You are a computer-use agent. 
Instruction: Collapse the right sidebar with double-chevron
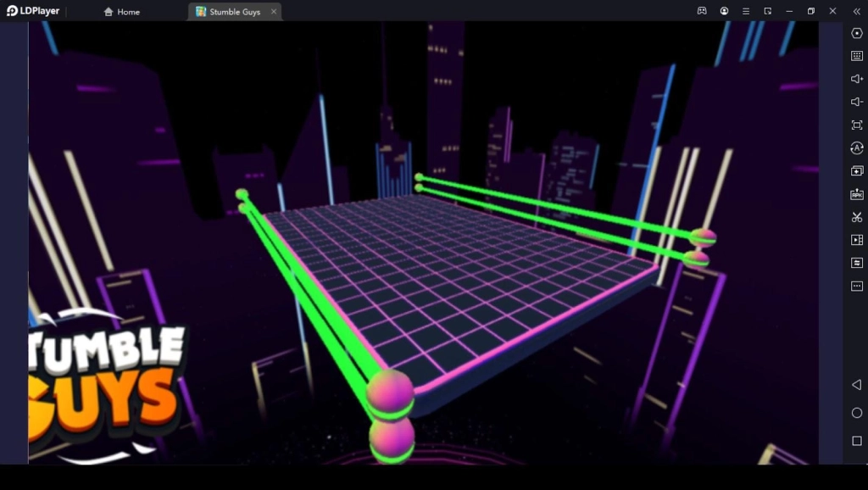tap(856, 11)
